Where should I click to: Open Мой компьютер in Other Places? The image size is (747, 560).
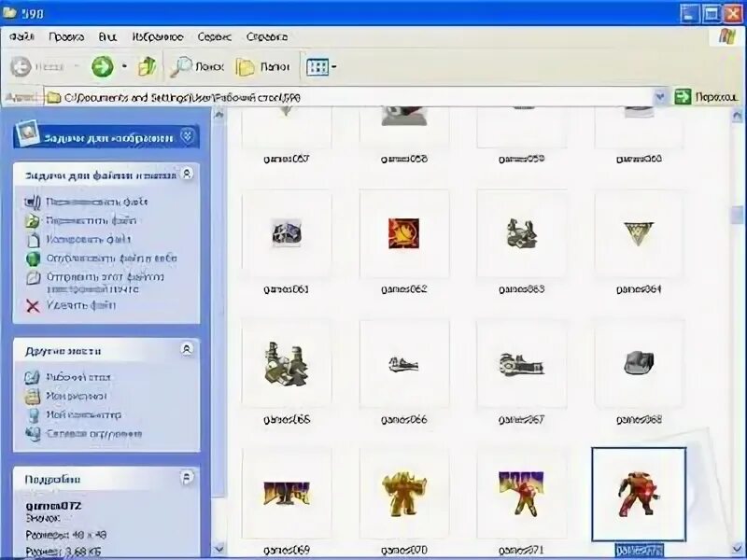click(83, 414)
